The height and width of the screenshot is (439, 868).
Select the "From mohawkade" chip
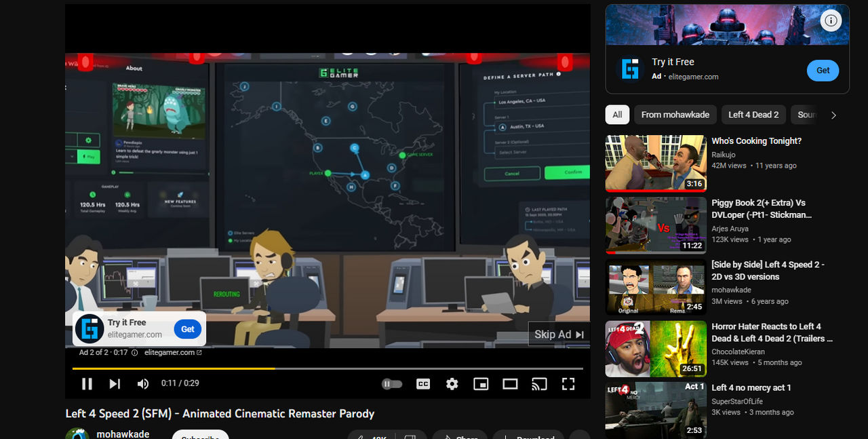(675, 115)
